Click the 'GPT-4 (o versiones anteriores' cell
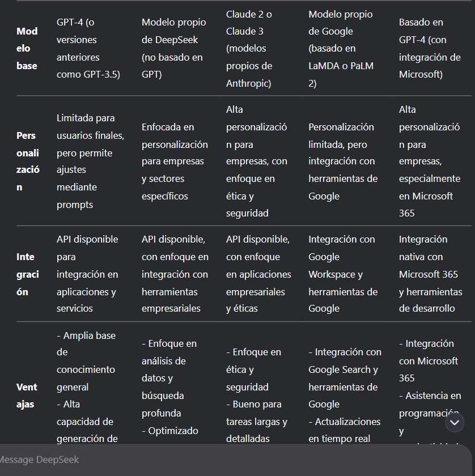 [x=88, y=48]
